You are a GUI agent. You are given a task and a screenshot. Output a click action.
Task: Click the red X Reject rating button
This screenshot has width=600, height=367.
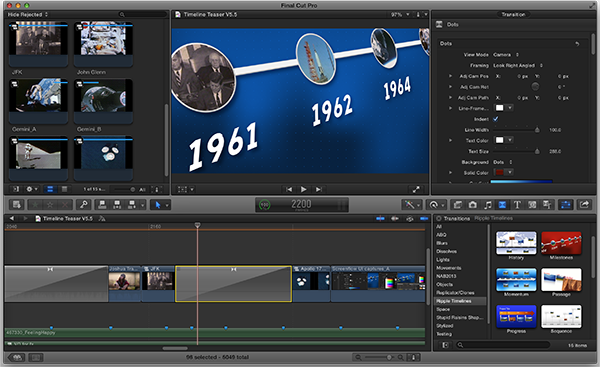(65, 205)
